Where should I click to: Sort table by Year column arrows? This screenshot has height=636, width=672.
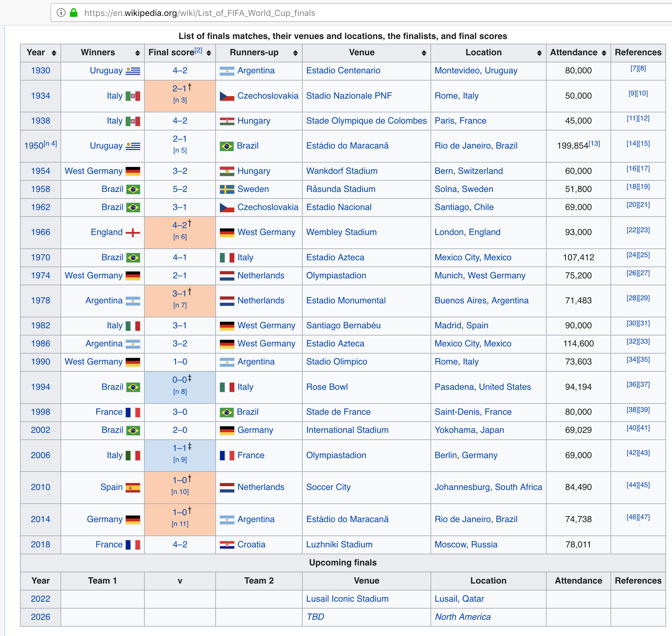pos(54,53)
